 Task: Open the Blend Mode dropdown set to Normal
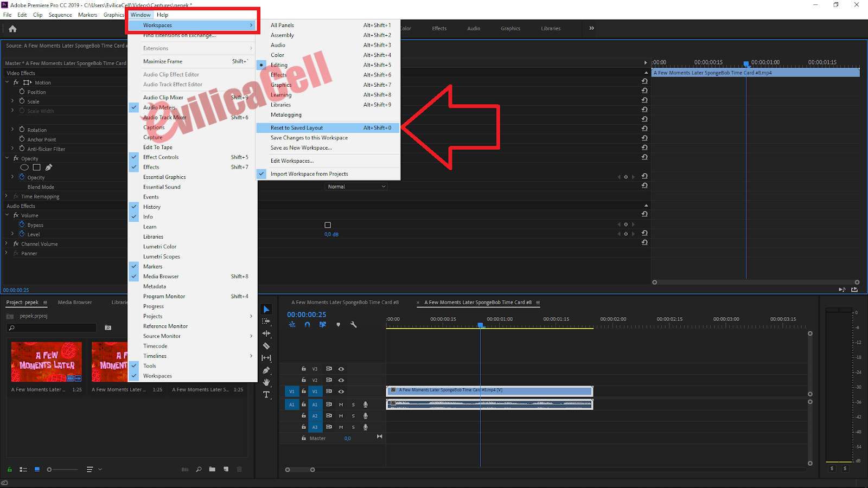coord(356,187)
